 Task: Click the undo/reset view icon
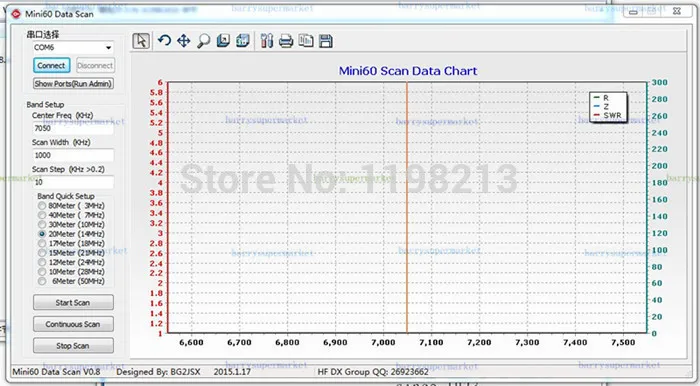coord(164,41)
